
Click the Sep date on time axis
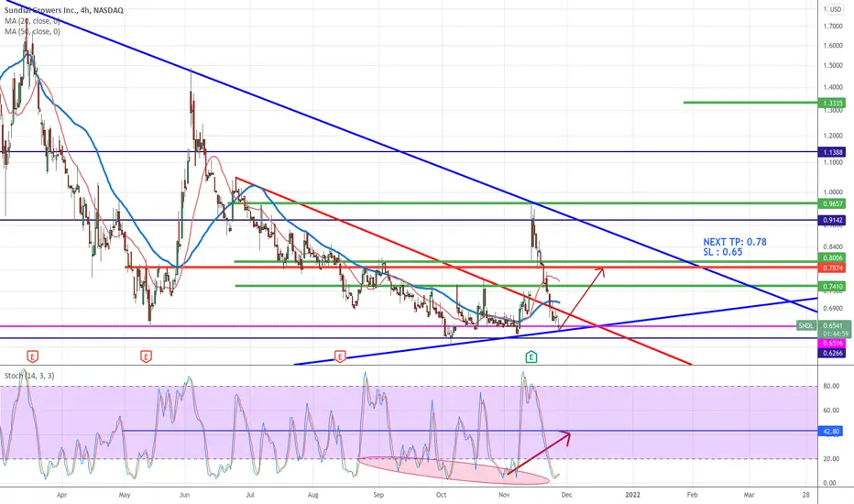tap(378, 495)
